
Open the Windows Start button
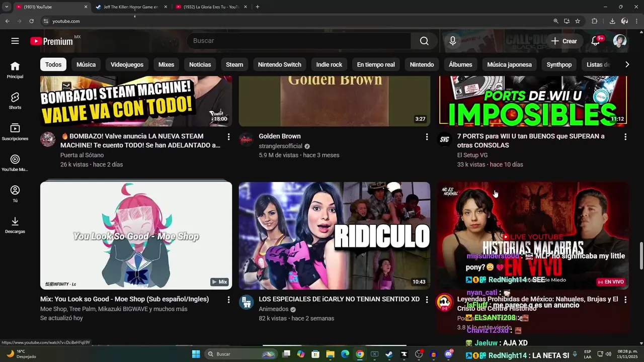tap(196, 354)
